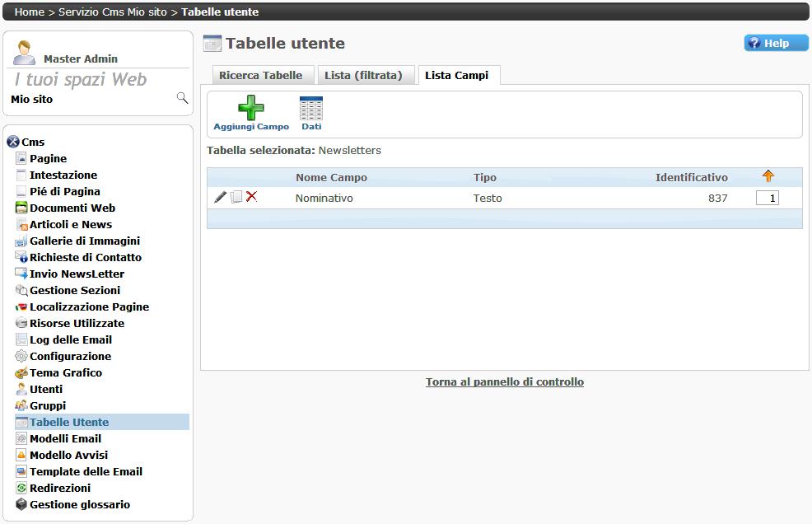Open Configurazione menu entry
Viewport: 812px width, 524px height.
pyautogui.click(x=70, y=356)
